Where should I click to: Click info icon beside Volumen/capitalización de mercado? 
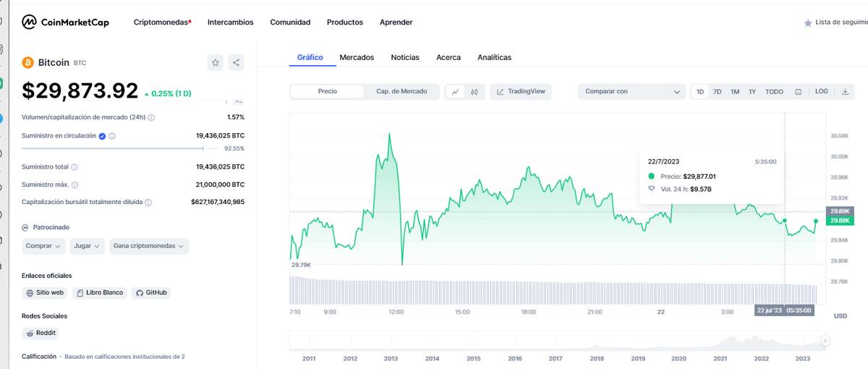point(151,117)
